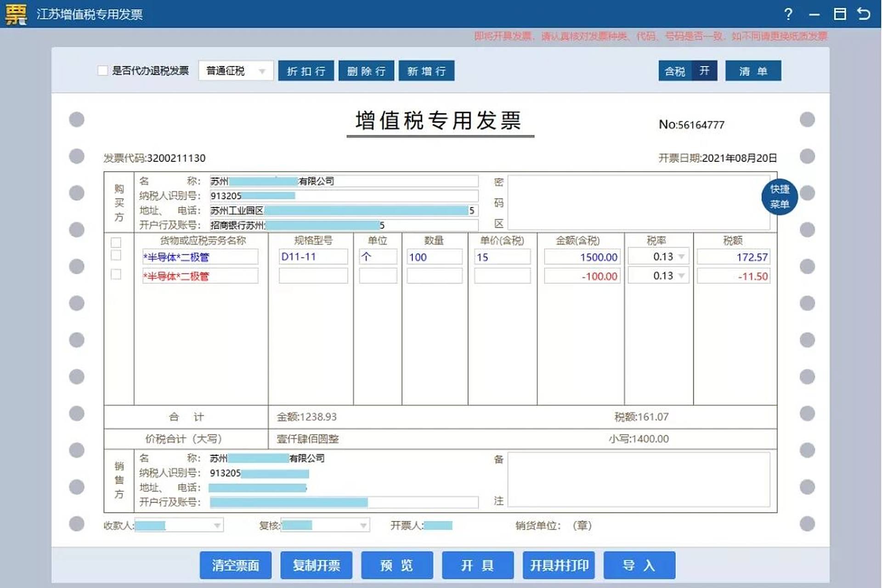Screen dimensions: 882x588
Task: Open the help icon in title bar
Action: click(x=788, y=14)
